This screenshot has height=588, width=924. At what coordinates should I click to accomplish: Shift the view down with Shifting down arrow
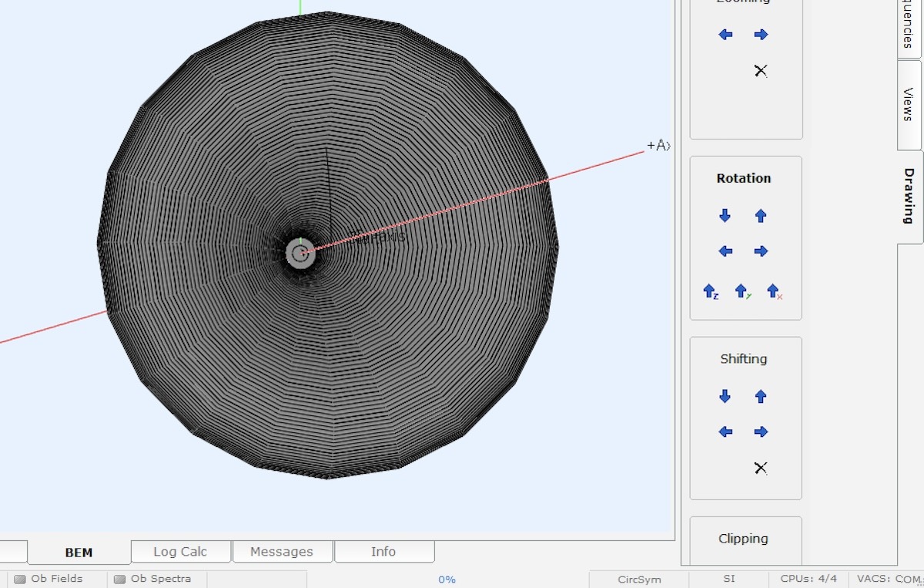pos(725,397)
